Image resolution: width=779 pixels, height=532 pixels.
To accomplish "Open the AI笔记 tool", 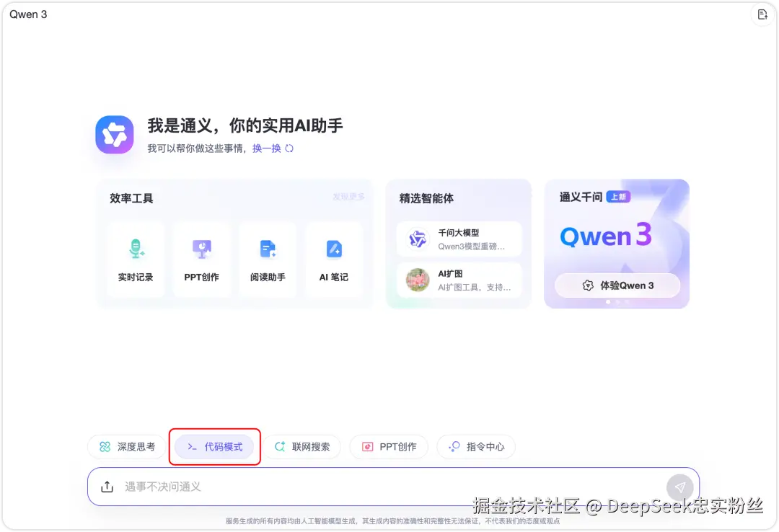I will 334,260.
